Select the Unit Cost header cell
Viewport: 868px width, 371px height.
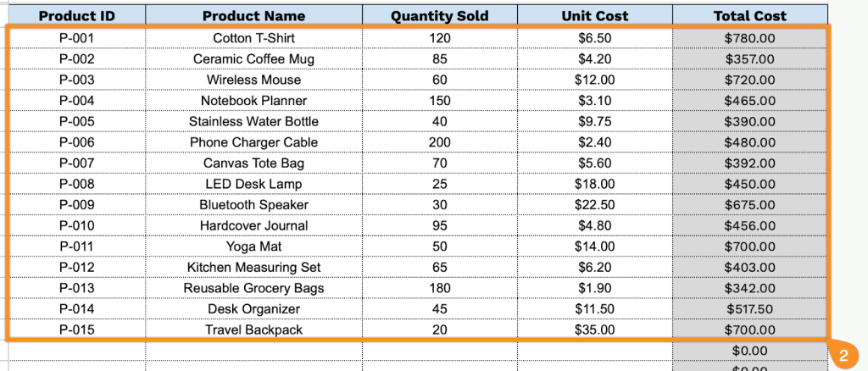coord(594,16)
